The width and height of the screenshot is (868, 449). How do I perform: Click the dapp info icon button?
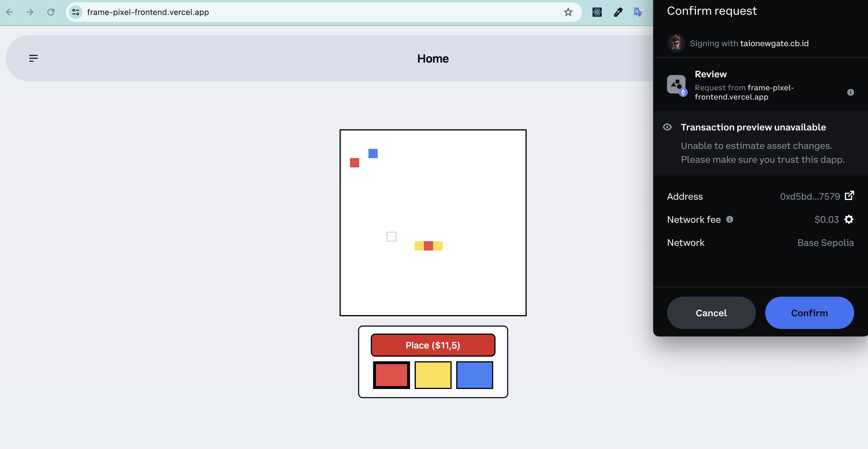[851, 92]
